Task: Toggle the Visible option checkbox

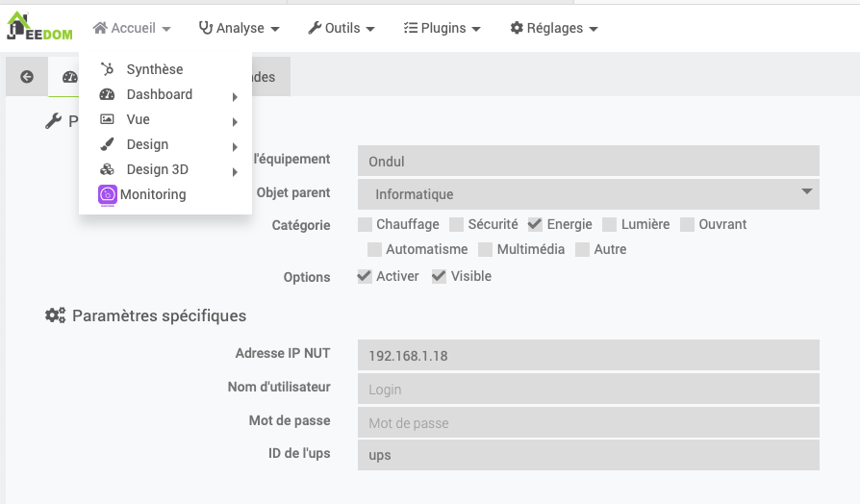Action: [x=440, y=276]
